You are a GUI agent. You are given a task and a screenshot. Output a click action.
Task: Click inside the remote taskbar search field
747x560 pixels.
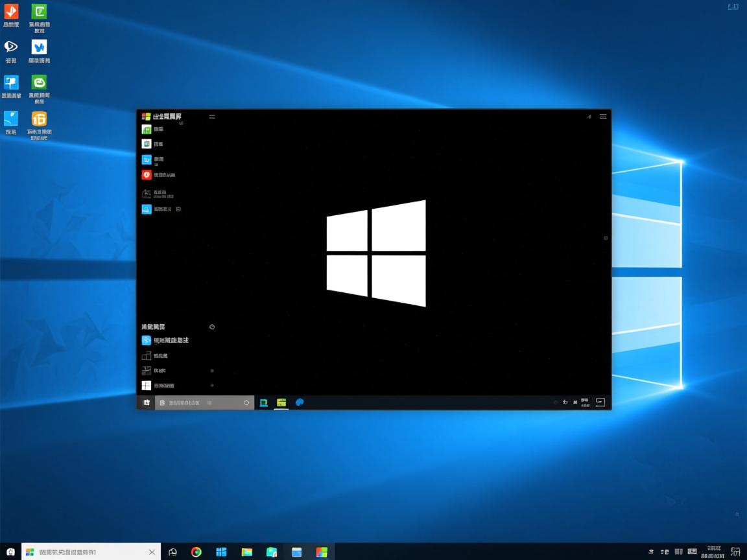click(x=201, y=402)
